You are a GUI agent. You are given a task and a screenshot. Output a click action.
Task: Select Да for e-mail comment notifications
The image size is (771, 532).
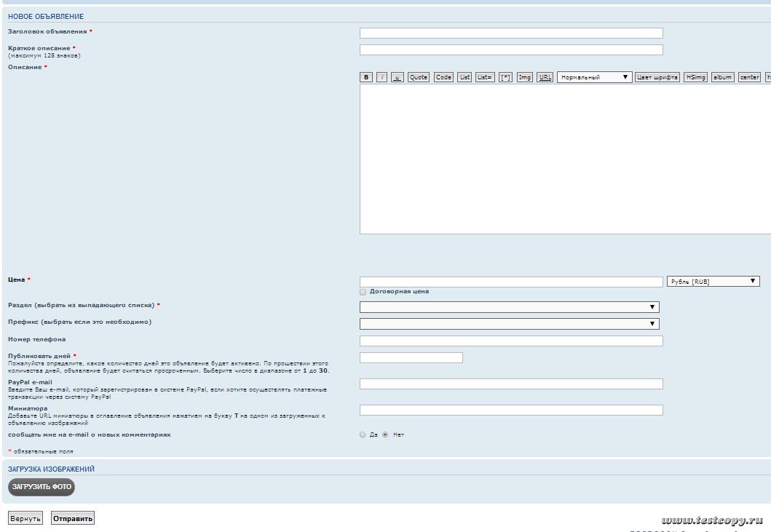tap(363, 434)
